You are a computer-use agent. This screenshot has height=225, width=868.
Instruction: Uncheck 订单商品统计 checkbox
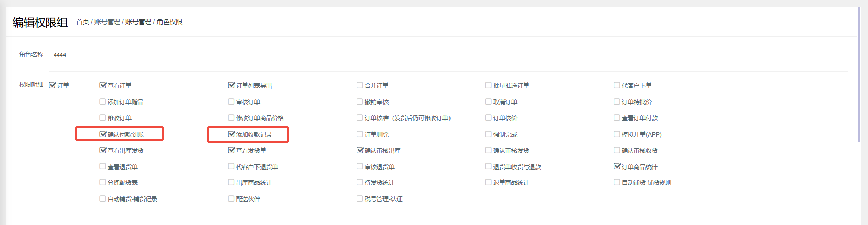pos(617,166)
